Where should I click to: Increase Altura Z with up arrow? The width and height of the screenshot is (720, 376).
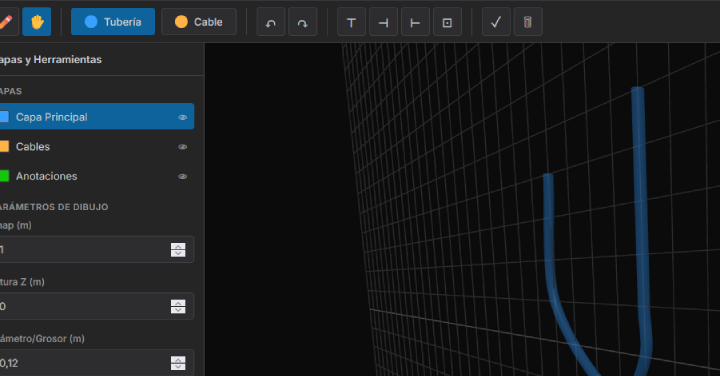click(178, 303)
